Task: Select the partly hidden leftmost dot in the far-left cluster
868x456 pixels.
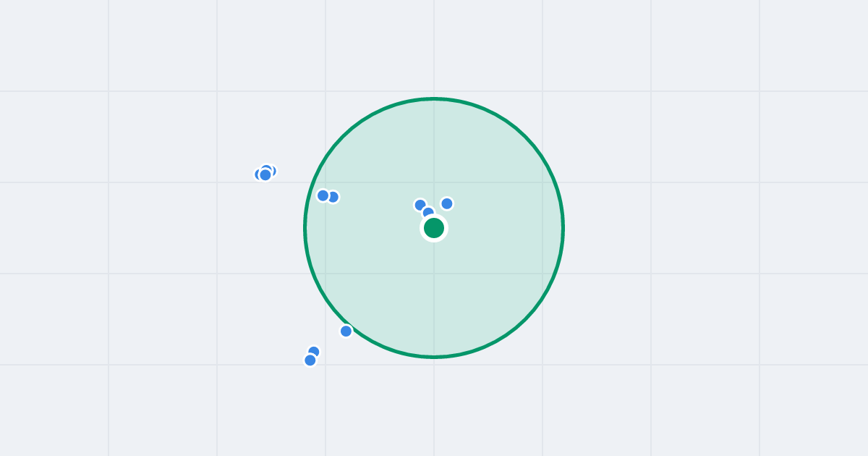Action: 258,174
